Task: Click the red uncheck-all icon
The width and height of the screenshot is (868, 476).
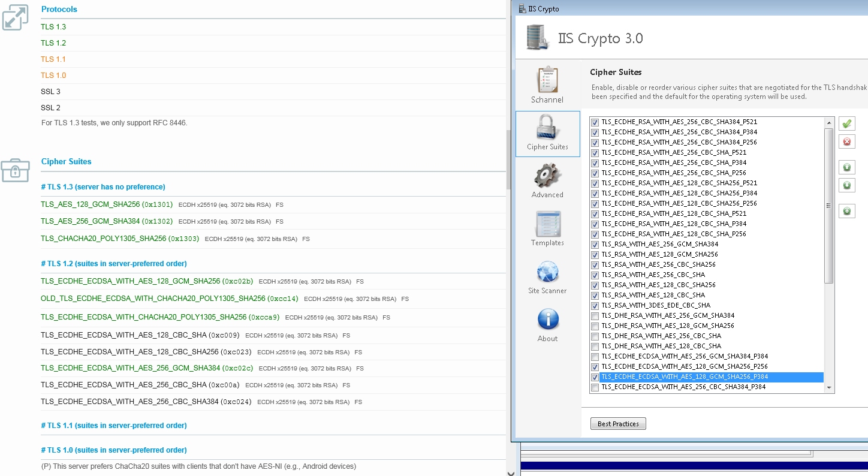Action: [x=846, y=141]
